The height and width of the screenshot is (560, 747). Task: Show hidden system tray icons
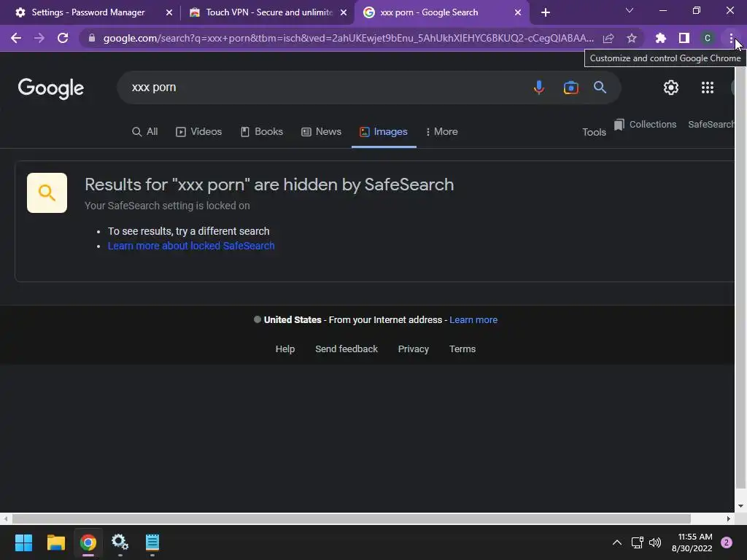[x=617, y=542]
